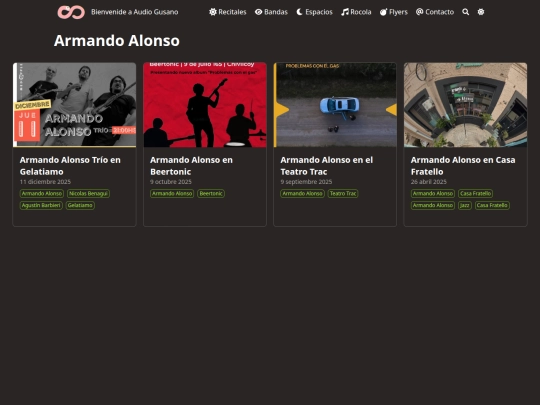Open the search magnifier icon
The width and height of the screenshot is (540, 405).
tap(466, 12)
